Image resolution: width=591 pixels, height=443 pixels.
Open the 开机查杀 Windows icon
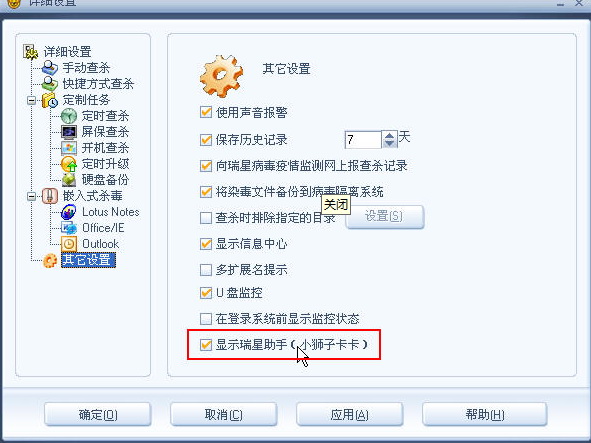pos(69,148)
